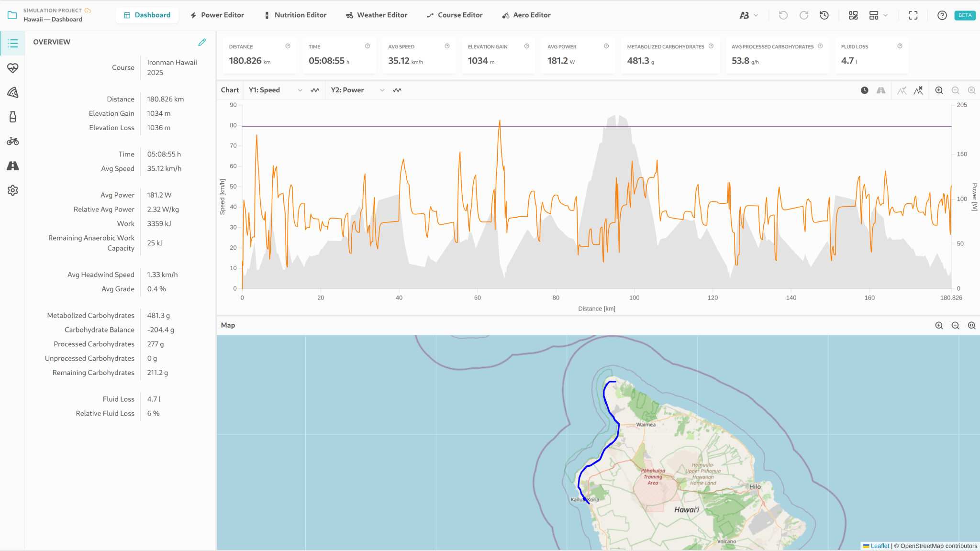Screen dimensions: 980x551
Task: Open the bottle hydration sidebar panel
Action: tap(13, 117)
